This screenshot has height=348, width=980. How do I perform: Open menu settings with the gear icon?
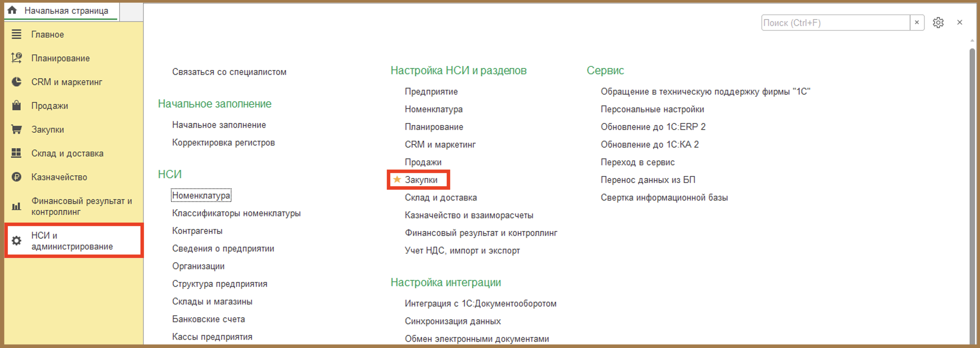click(x=938, y=23)
